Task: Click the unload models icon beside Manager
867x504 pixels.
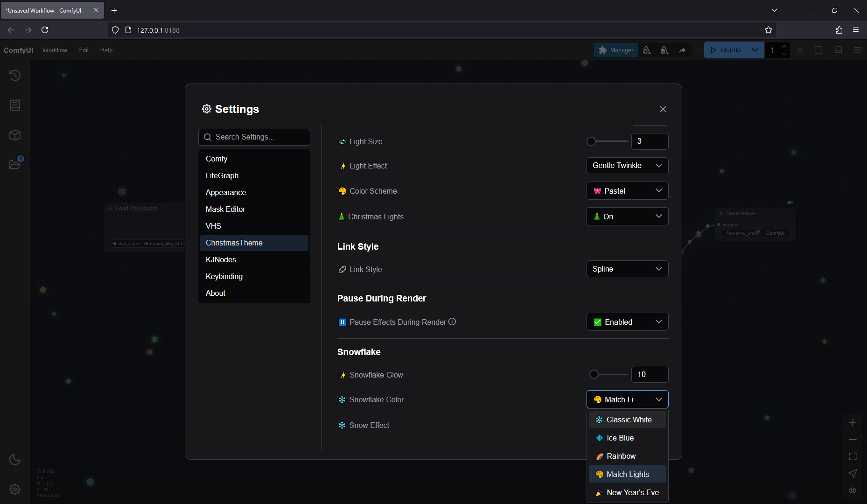Action: pos(647,50)
